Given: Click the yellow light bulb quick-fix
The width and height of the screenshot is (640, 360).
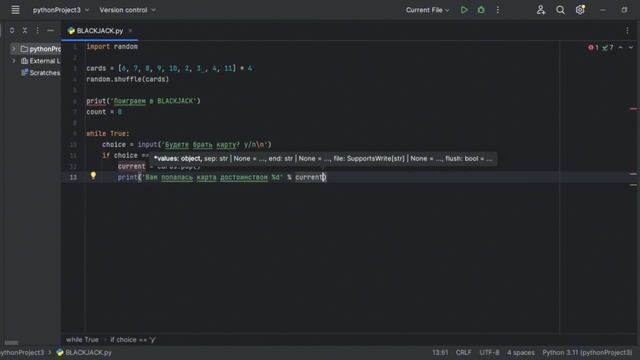Looking at the screenshot, I should [93, 176].
